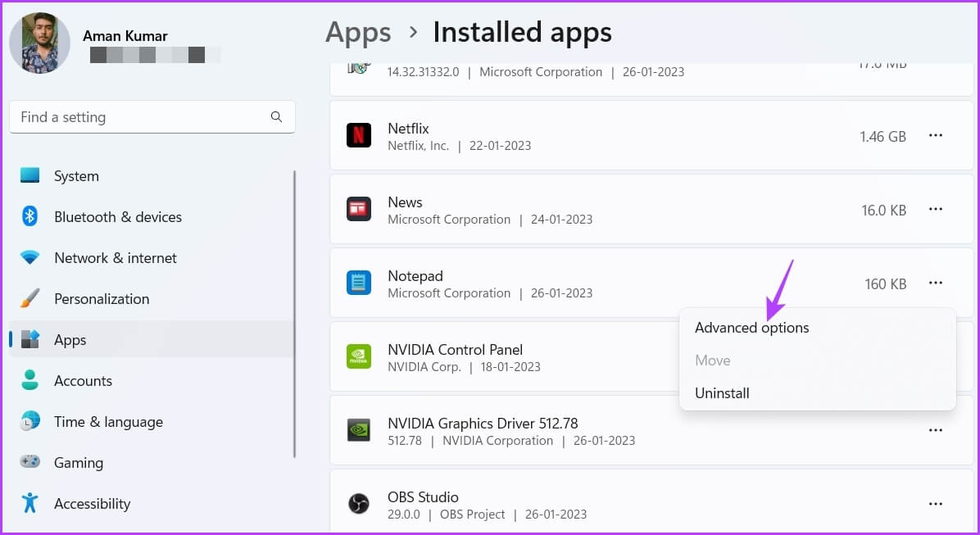Open Gaming settings

152,463
